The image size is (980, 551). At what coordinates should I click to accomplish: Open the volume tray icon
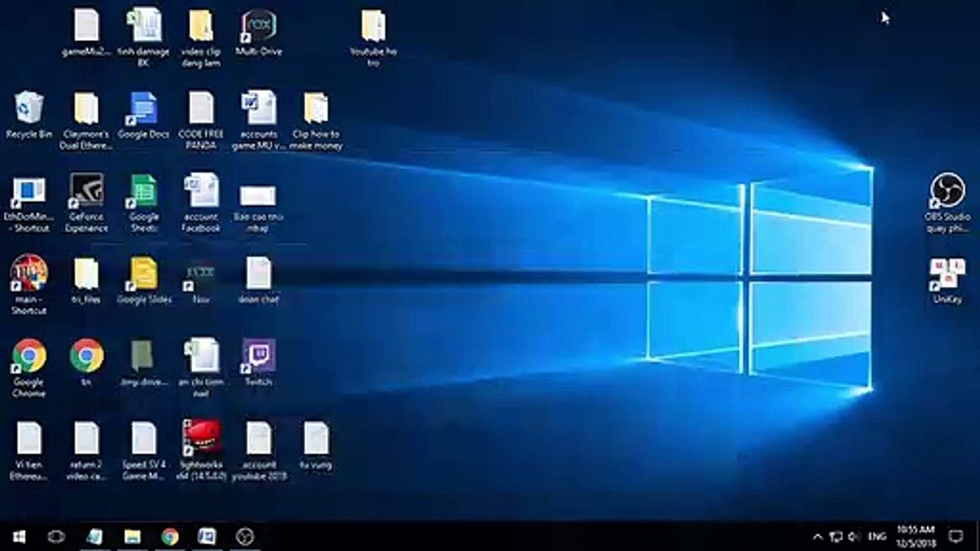854,537
